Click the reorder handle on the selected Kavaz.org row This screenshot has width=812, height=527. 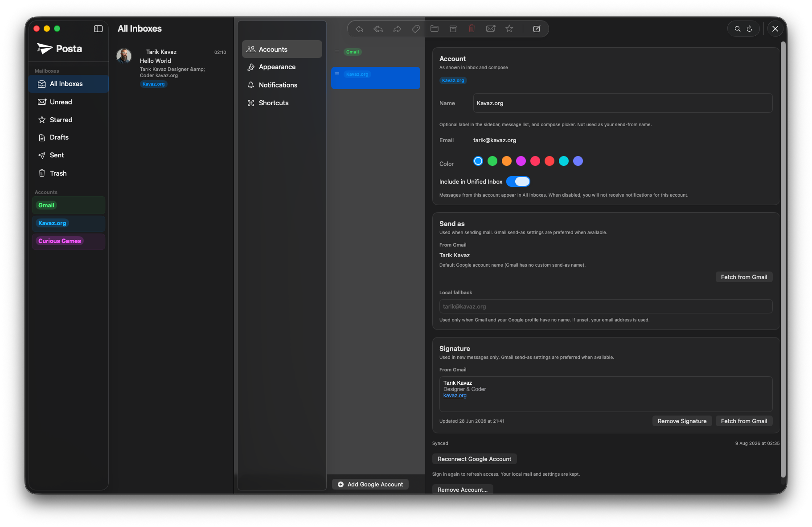coord(337,74)
